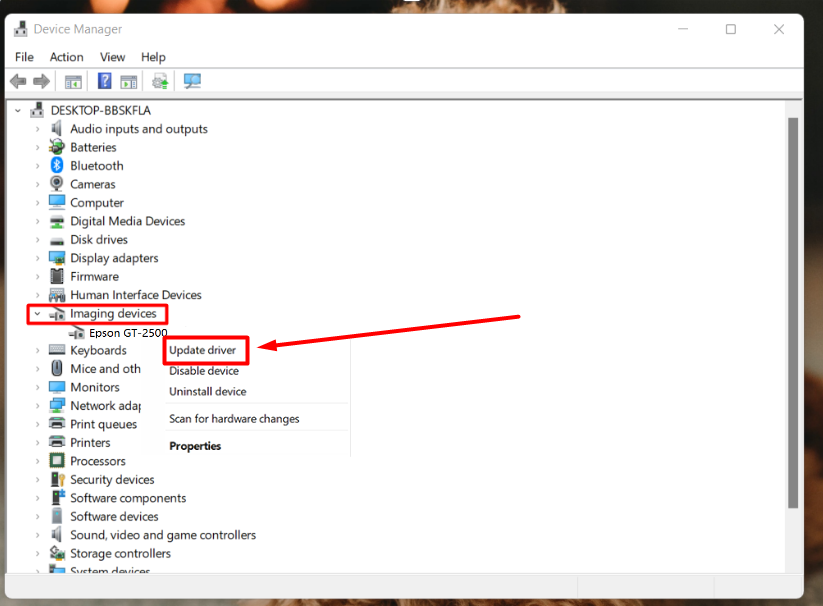Viewport: 823px width, 606px height.
Task: Open the File menu
Action: (x=24, y=57)
